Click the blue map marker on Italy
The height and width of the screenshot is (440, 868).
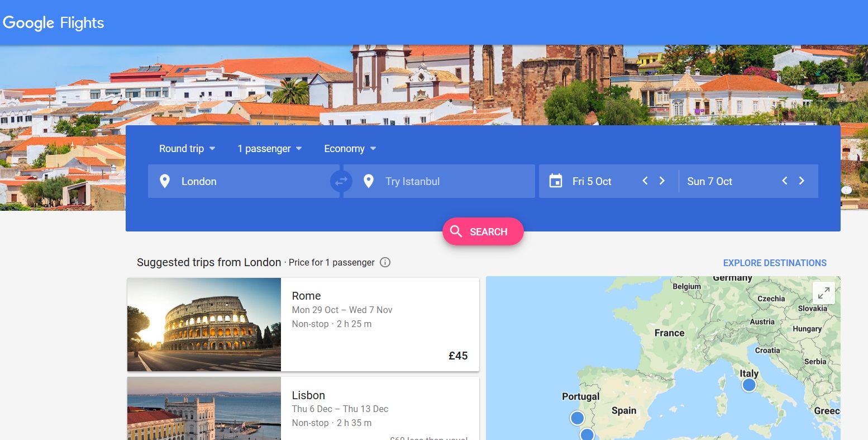(x=748, y=385)
